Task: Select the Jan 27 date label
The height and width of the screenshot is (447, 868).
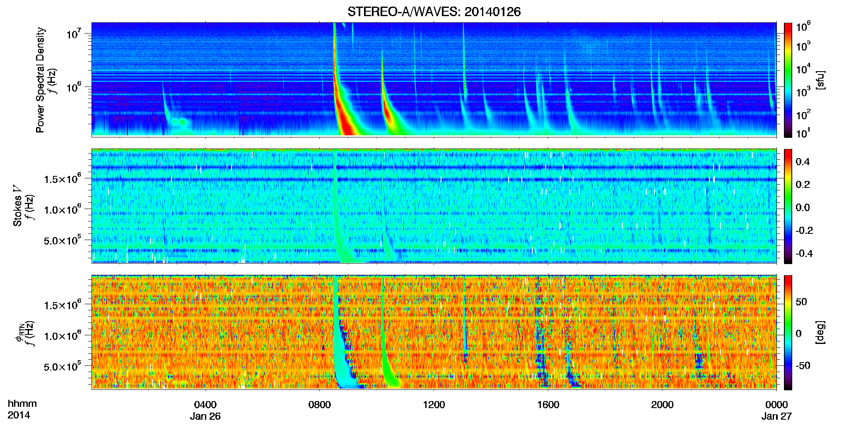Action: pyautogui.click(x=776, y=416)
